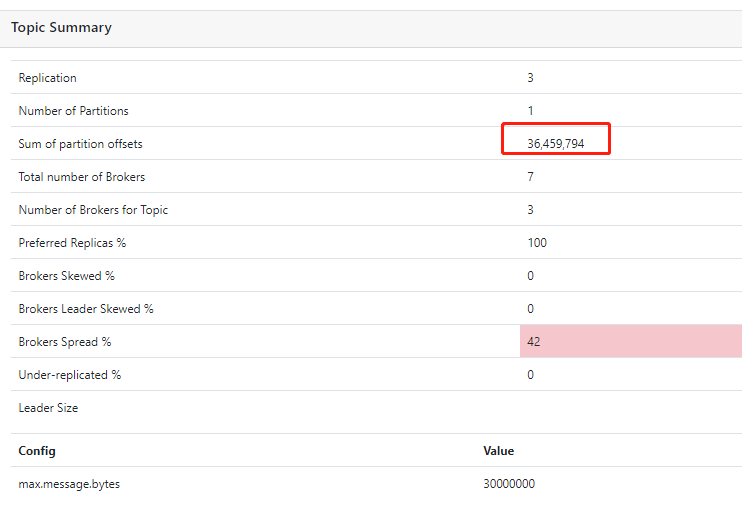Click the 30000000 config value
This screenshot has width=742, height=515.
click(509, 484)
